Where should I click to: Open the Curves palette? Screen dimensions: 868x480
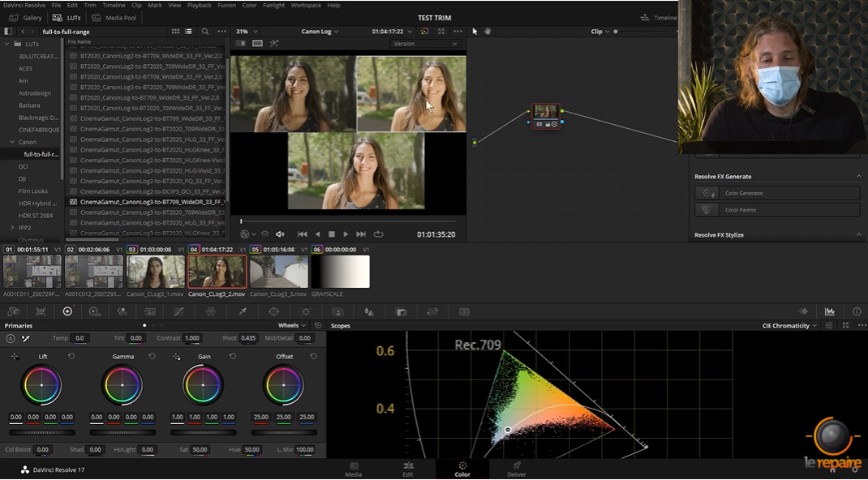pos(178,311)
